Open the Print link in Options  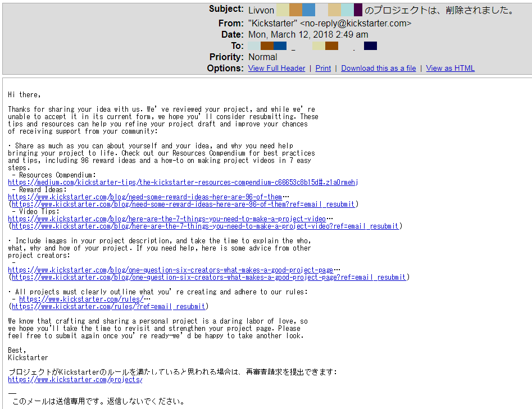pos(323,68)
